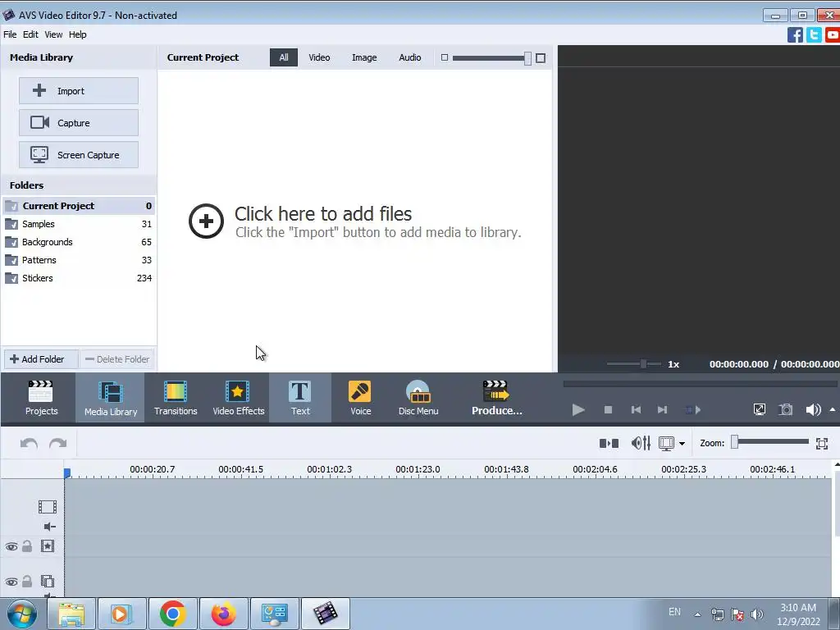This screenshot has width=840, height=630.
Task: Show hidden system tray icons
Action: pyautogui.click(x=697, y=614)
